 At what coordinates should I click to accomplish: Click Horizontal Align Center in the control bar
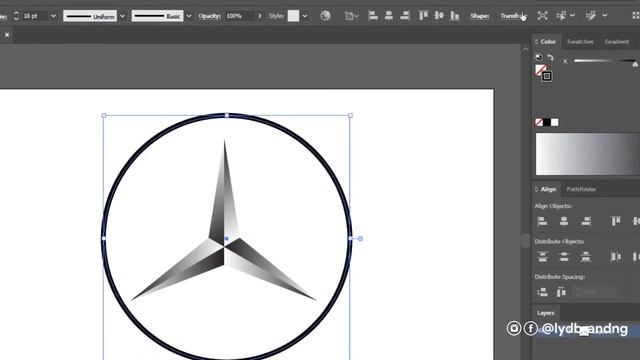click(x=389, y=16)
